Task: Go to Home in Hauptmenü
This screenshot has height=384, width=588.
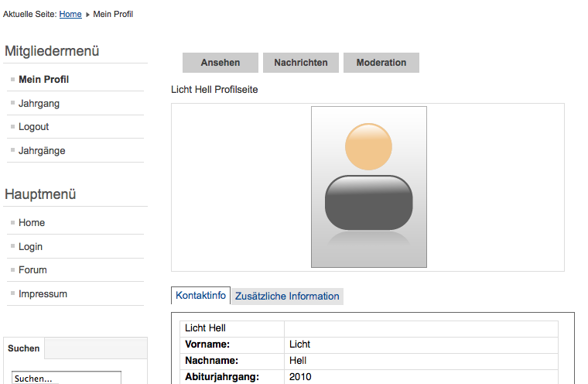Action: tap(32, 223)
